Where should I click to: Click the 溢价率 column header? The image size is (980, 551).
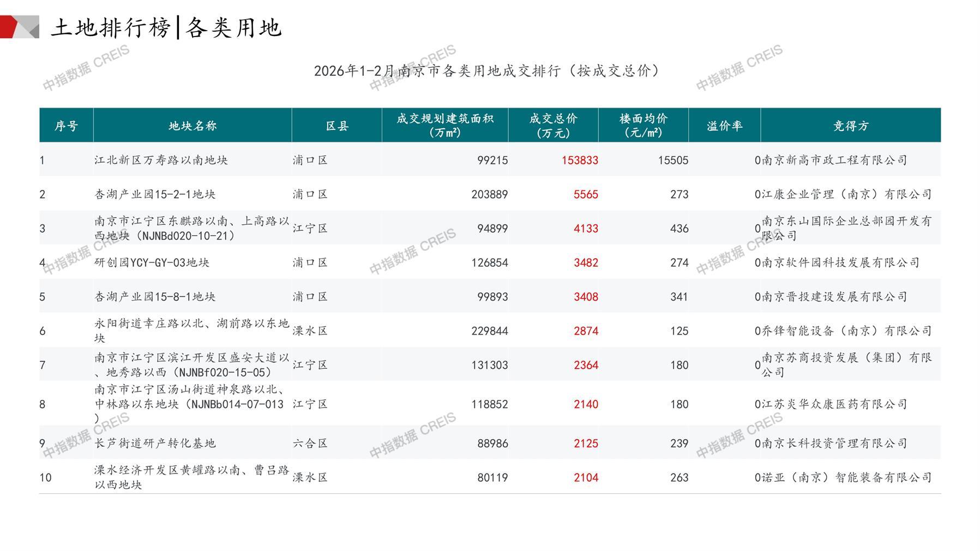[724, 126]
